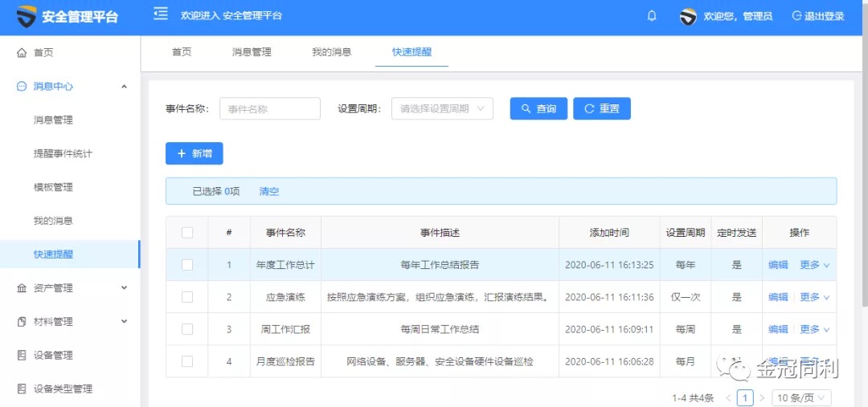Click the admin avatar icon in header
Image resolution: width=868 pixels, height=407 pixels.
[x=688, y=16]
